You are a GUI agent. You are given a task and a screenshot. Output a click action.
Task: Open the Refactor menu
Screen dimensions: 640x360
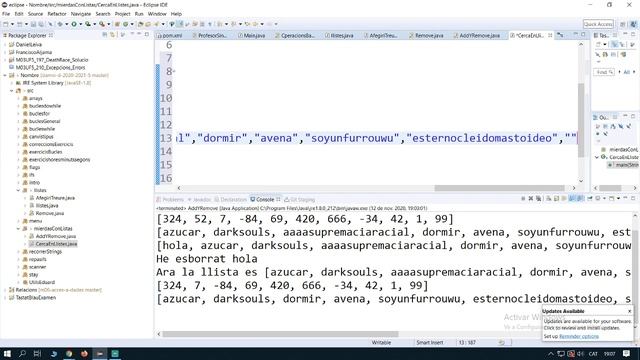57,13
